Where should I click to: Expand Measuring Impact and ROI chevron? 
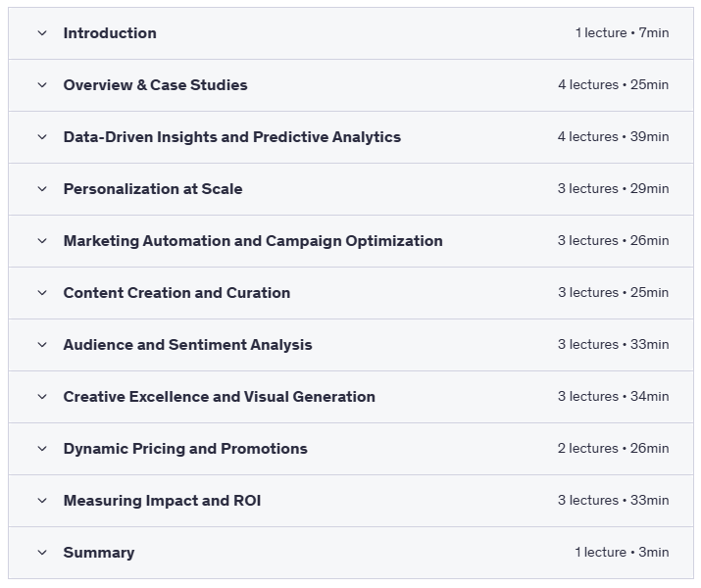pyautogui.click(x=42, y=501)
